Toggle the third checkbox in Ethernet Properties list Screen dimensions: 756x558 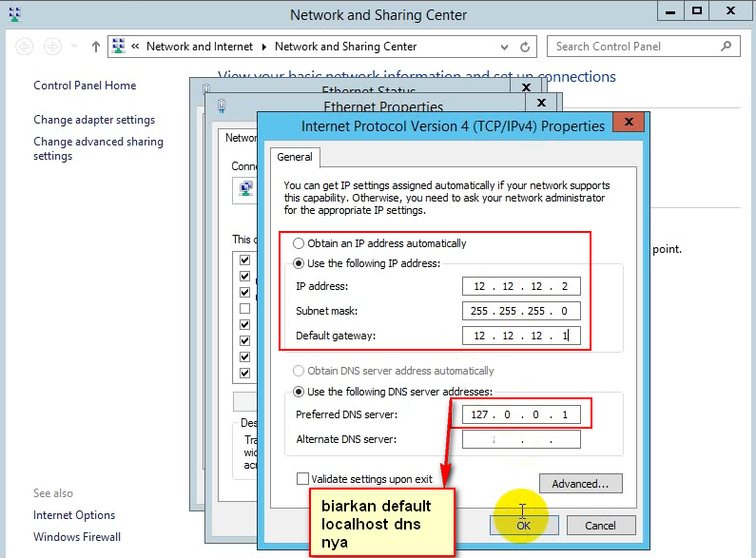pyautogui.click(x=245, y=293)
